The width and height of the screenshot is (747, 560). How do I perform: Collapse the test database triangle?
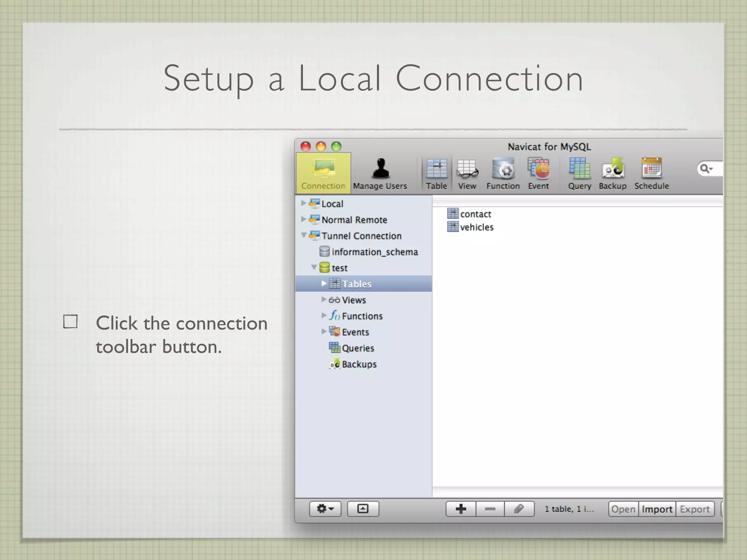pyautogui.click(x=314, y=267)
